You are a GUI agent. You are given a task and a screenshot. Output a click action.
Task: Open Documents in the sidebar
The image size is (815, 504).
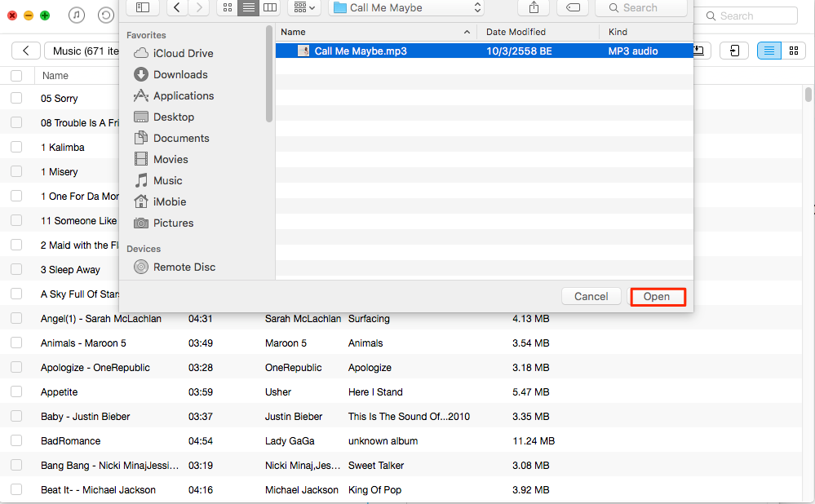[171, 138]
